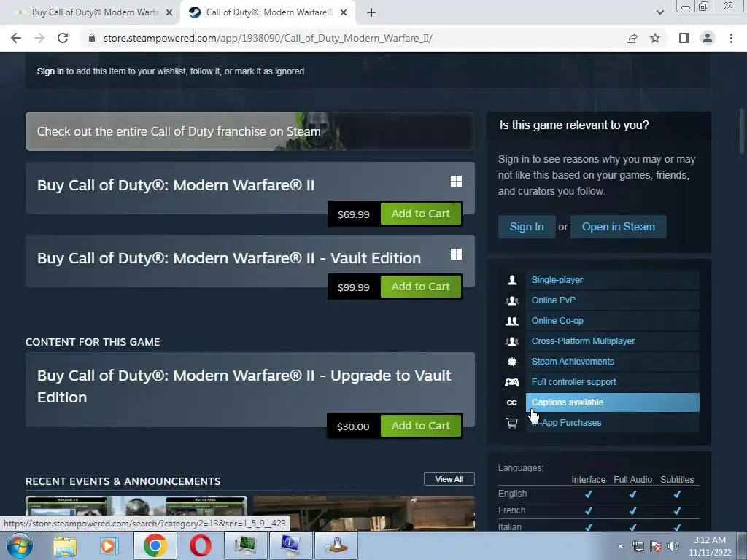This screenshot has height=560, width=747.
Task: Open the Chrome three-dot menu
Action: [x=731, y=38]
